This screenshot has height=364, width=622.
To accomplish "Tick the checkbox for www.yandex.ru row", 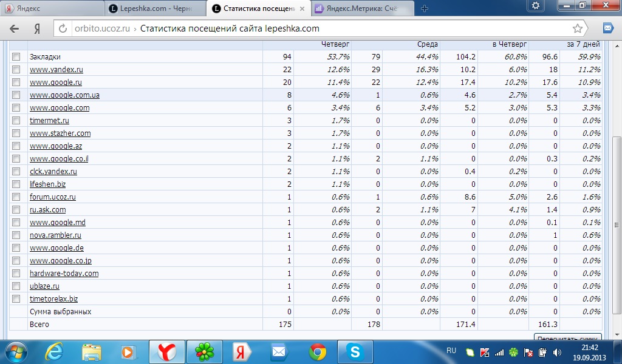I will coord(16,69).
